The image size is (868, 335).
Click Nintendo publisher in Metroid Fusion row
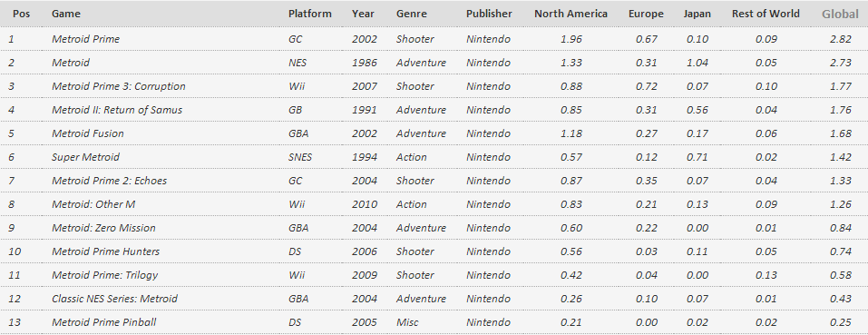pos(488,133)
